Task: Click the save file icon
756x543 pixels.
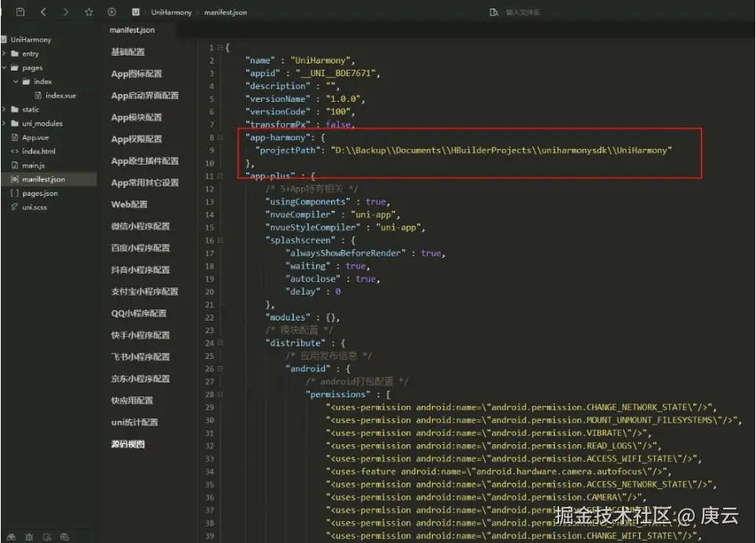Action: tap(20, 12)
